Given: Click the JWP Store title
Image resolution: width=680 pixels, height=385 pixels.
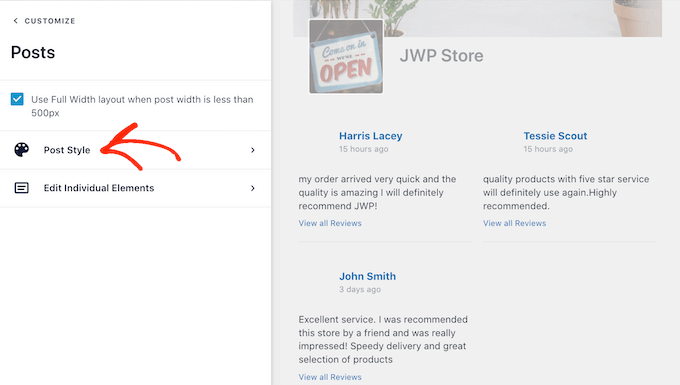Looking at the screenshot, I should [x=441, y=56].
